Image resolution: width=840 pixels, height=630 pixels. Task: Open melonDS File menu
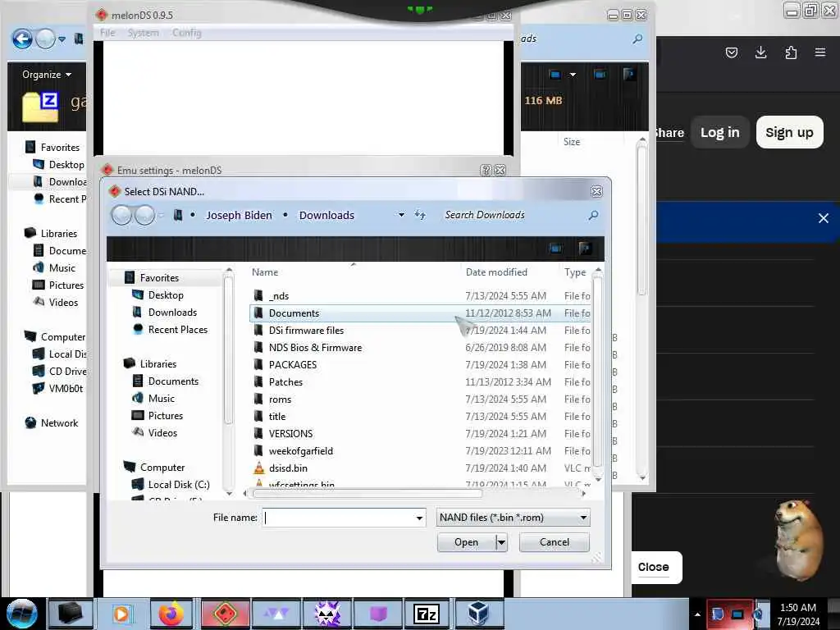tap(107, 33)
